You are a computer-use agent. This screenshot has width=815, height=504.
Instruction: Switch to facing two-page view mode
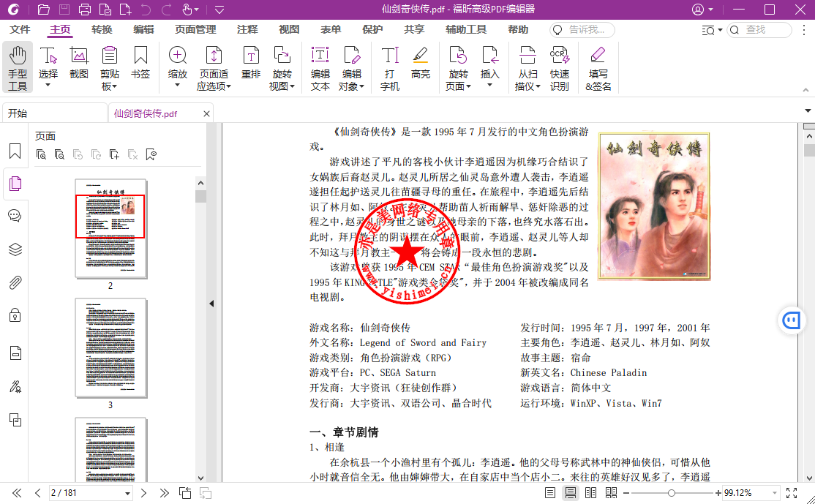[591, 493]
